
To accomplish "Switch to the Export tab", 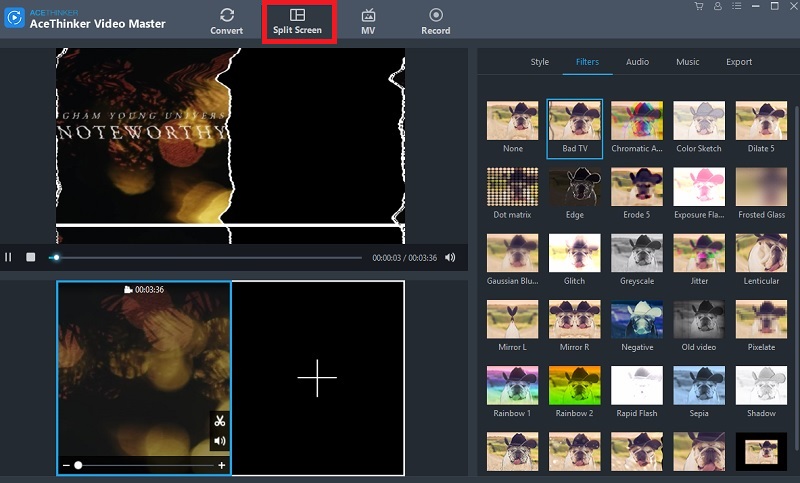I will (x=739, y=62).
